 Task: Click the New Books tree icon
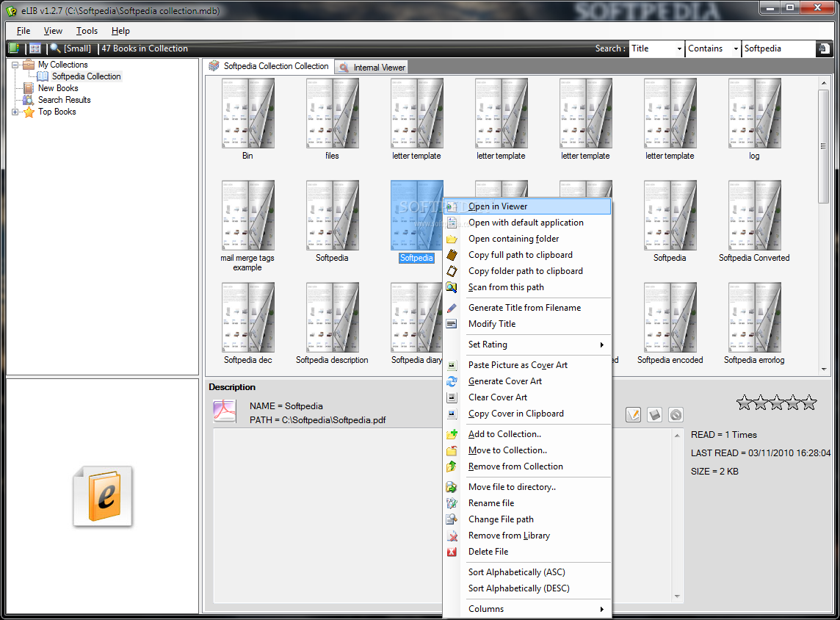click(29, 88)
